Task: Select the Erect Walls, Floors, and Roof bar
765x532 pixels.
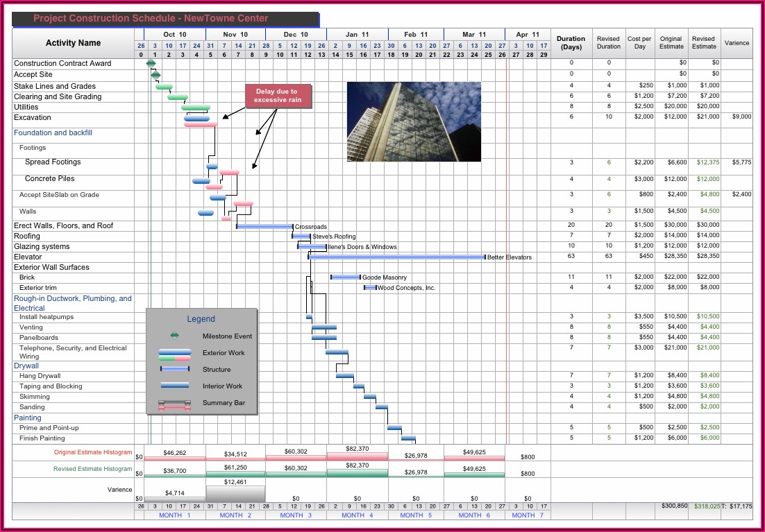Action: coord(264,226)
